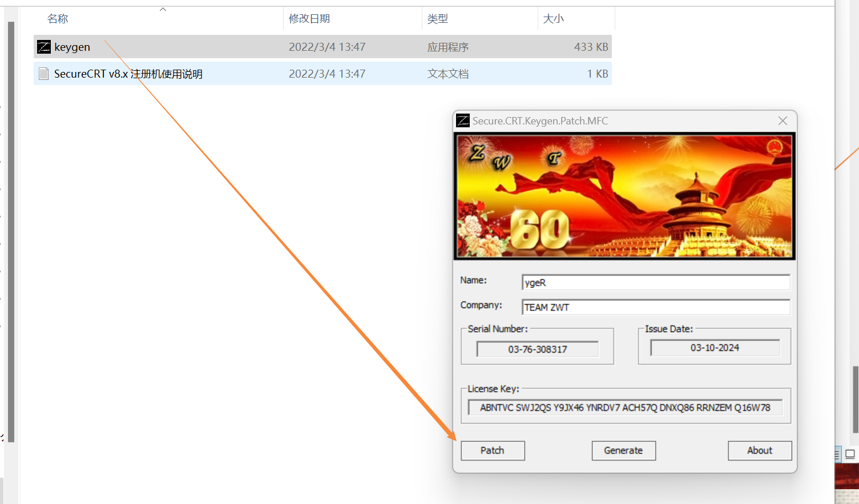
Task: Select the keygen file name in Explorer
Action: click(x=72, y=47)
